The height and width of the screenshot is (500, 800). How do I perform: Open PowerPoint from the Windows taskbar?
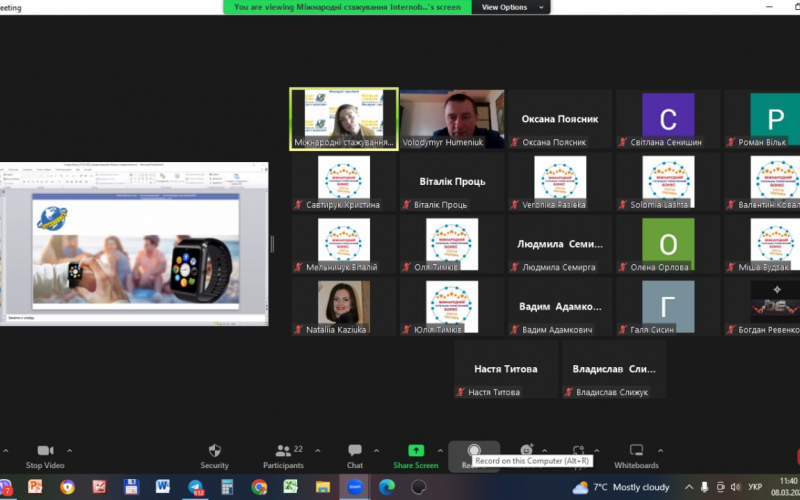[35, 487]
